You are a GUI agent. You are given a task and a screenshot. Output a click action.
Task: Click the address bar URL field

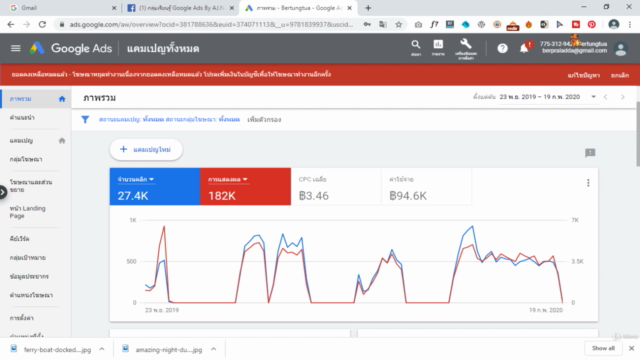point(211,24)
